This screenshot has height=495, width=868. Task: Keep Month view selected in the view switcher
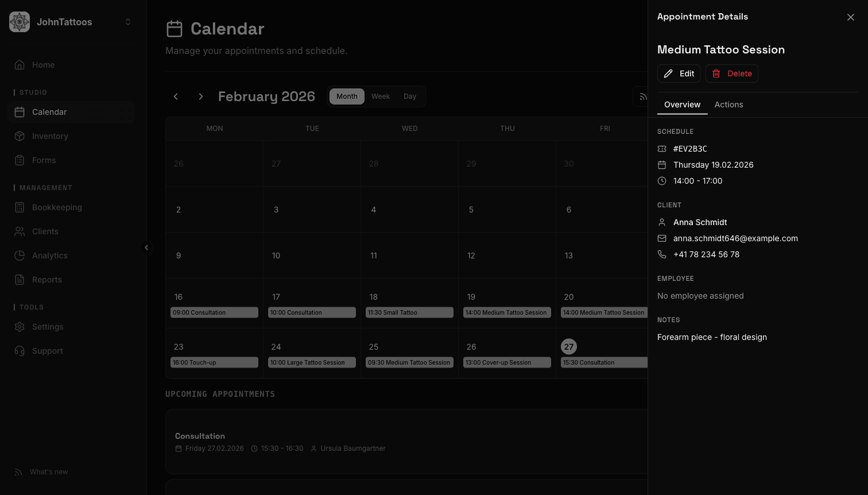tap(347, 96)
